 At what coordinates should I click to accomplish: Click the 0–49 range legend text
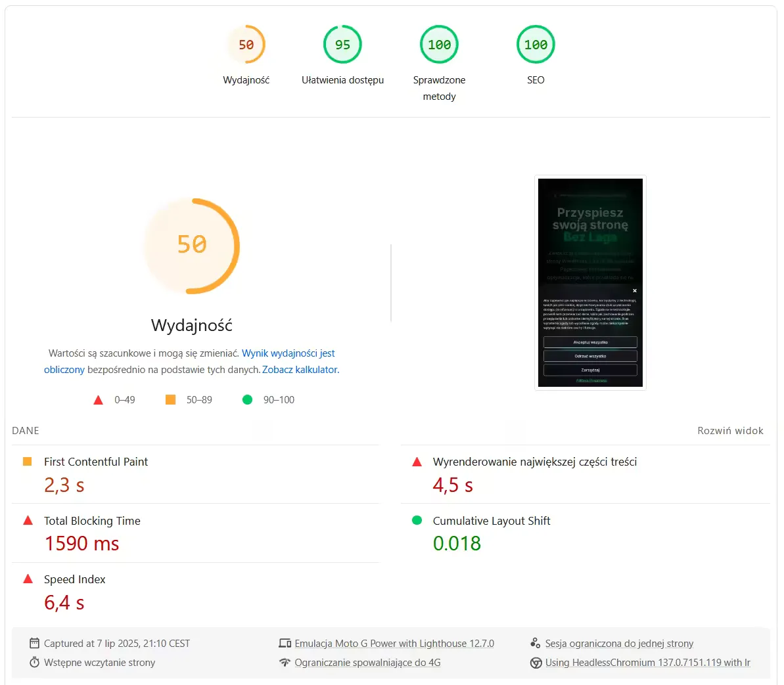(124, 400)
